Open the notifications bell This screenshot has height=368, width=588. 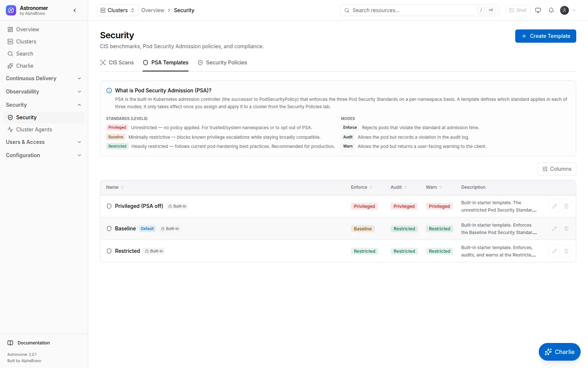[x=551, y=10]
